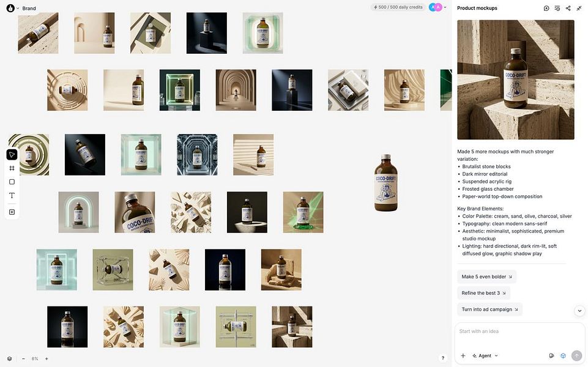Click the brand style icon in prompt box

552,356
